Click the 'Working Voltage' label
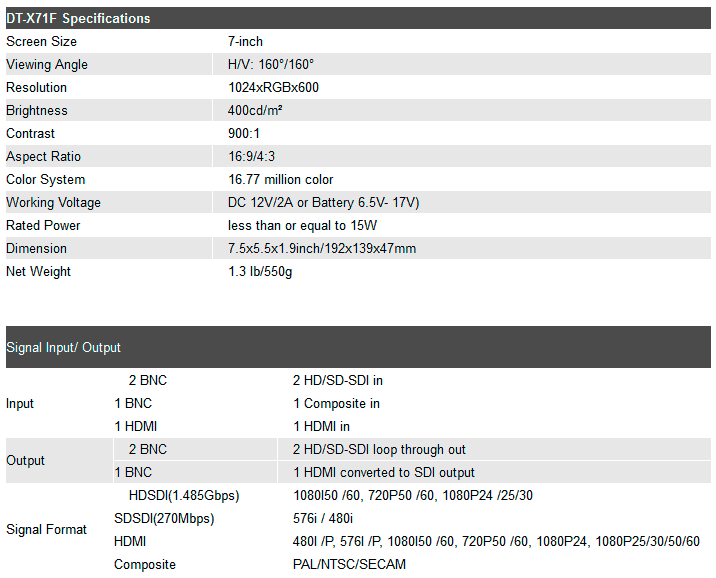Viewport: 716px width, 578px height. (53, 203)
